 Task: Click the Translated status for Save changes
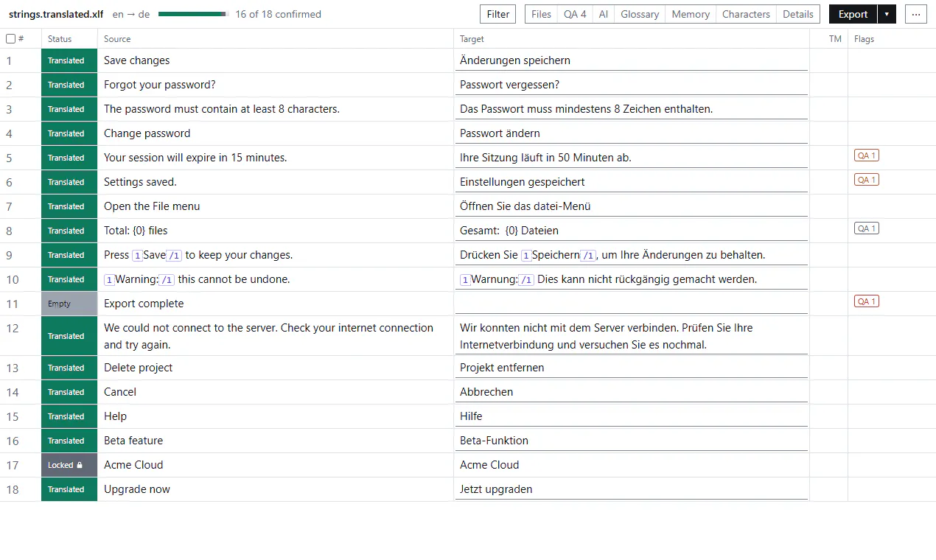point(69,60)
